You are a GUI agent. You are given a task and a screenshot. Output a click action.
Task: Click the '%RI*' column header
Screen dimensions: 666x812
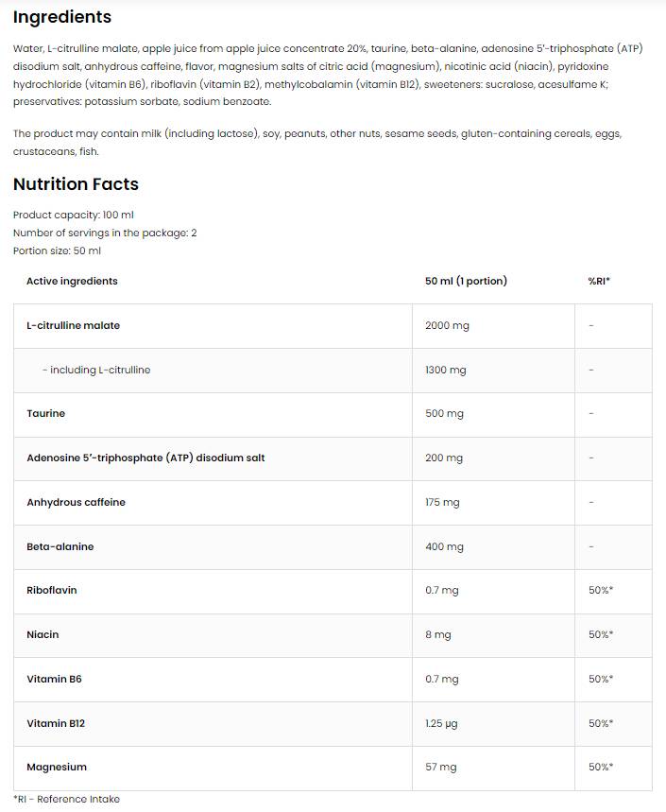click(599, 281)
